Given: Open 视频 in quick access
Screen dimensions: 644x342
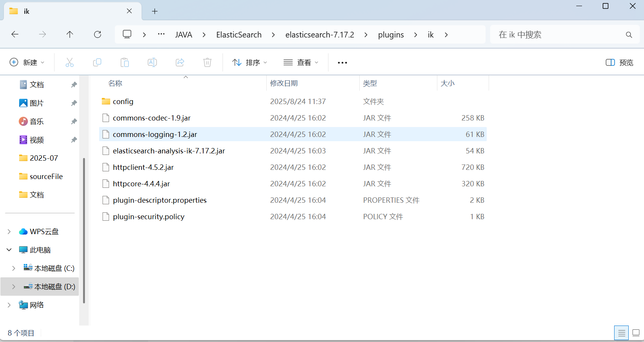Looking at the screenshot, I should point(31,140).
